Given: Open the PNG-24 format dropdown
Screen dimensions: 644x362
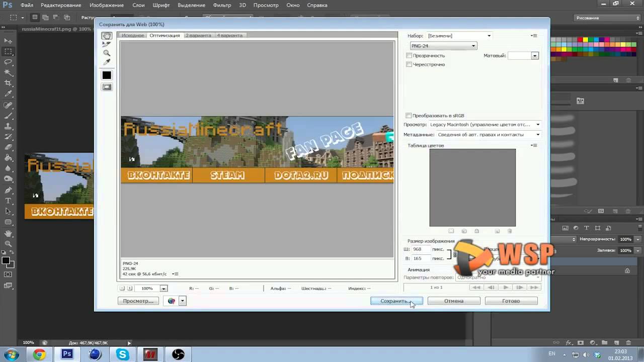Looking at the screenshot, I should click(x=443, y=46).
